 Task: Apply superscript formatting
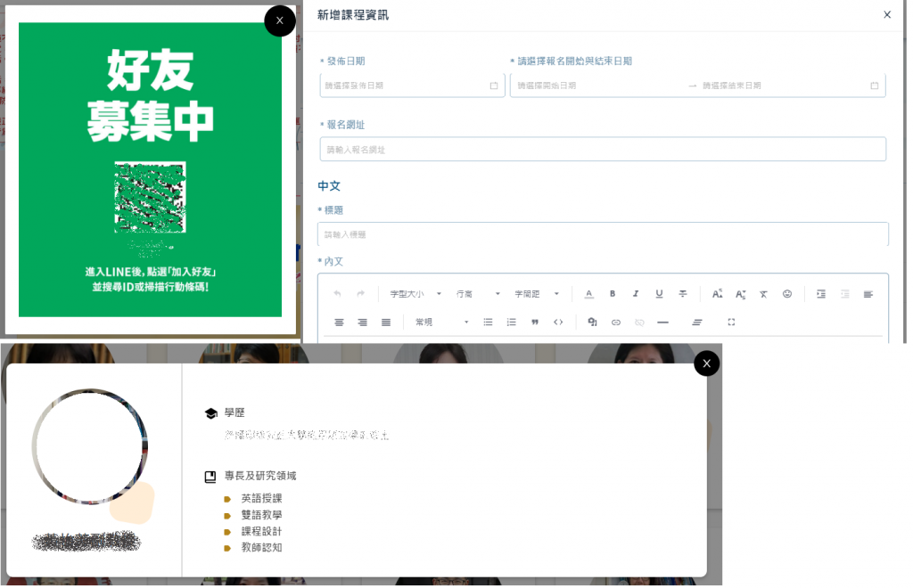click(718, 294)
